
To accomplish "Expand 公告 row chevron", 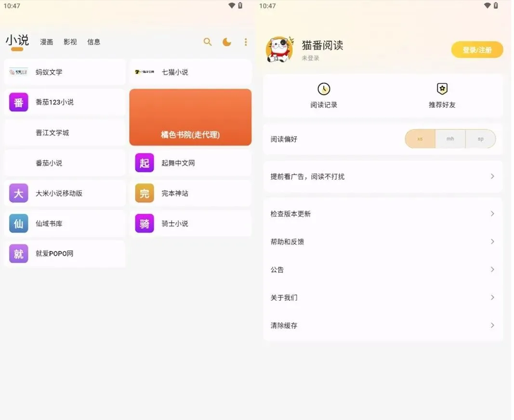I will pos(492,270).
